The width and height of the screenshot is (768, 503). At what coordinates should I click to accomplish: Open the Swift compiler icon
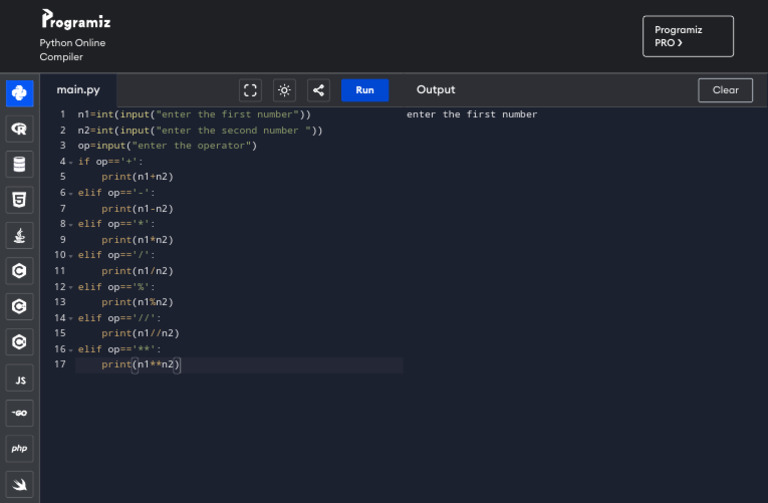pos(19,484)
